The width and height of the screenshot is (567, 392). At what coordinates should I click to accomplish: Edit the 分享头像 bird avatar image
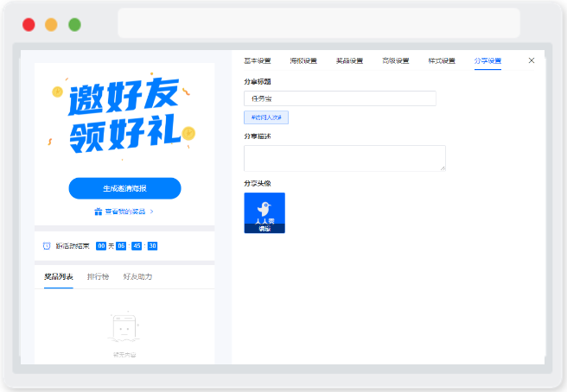click(x=264, y=212)
